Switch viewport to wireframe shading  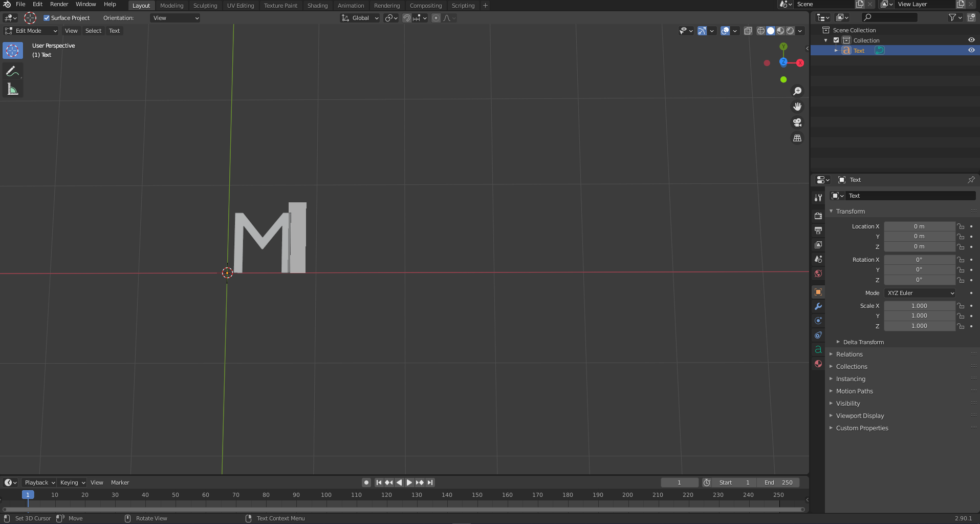point(762,31)
